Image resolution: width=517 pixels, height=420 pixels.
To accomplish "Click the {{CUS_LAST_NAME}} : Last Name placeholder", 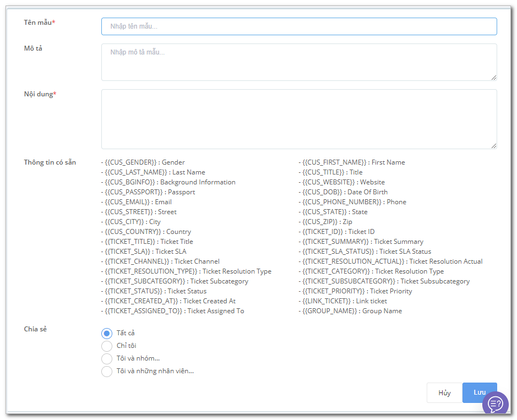I will point(153,172).
